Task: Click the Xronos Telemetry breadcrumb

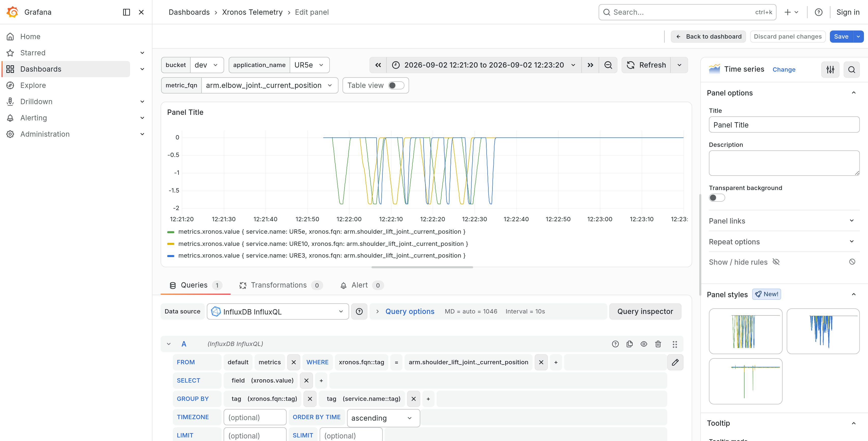Action: click(252, 12)
